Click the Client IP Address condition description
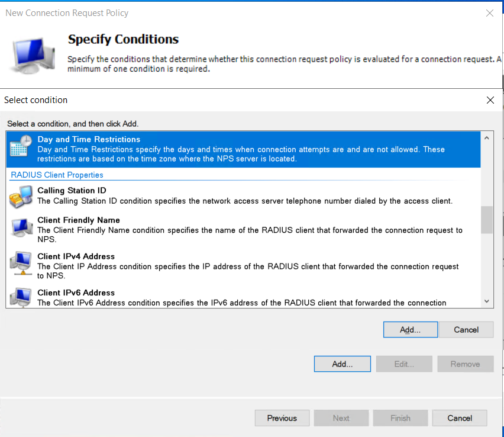This screenshot has height=437, width=504. [248, 271]
